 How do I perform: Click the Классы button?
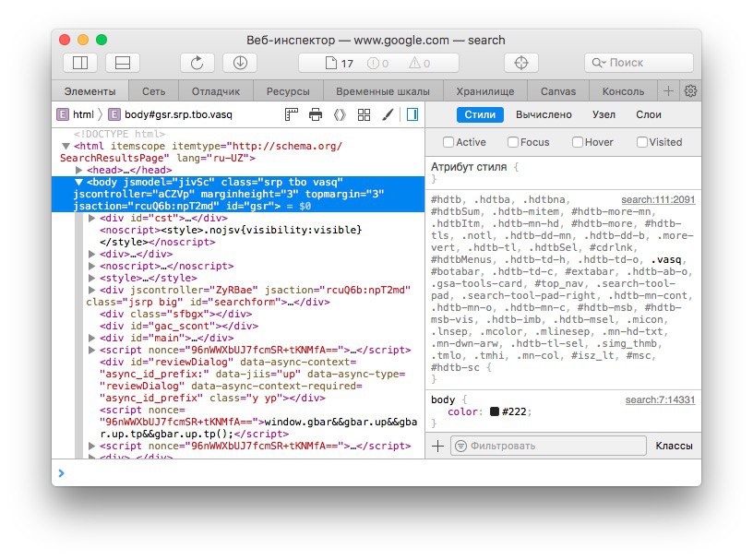pyautogui.click(x=674, y=447)
